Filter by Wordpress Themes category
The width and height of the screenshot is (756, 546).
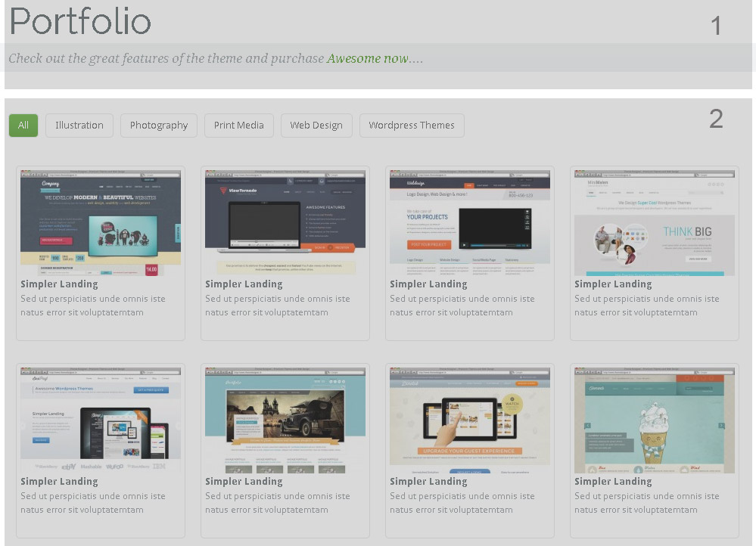point(412,125)
